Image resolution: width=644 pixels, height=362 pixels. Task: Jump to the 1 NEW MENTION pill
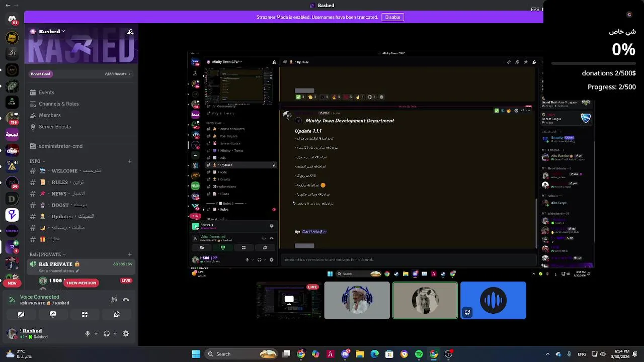click(81, 283)
